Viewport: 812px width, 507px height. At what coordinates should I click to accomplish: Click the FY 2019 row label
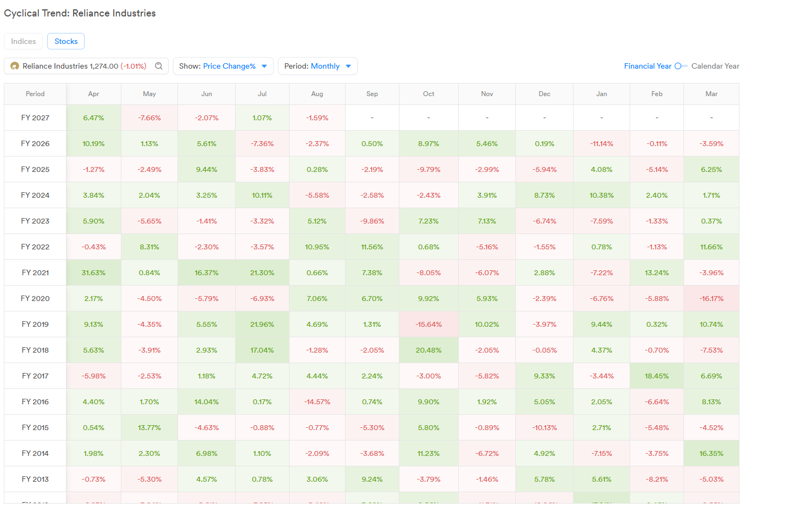point(35,324)
